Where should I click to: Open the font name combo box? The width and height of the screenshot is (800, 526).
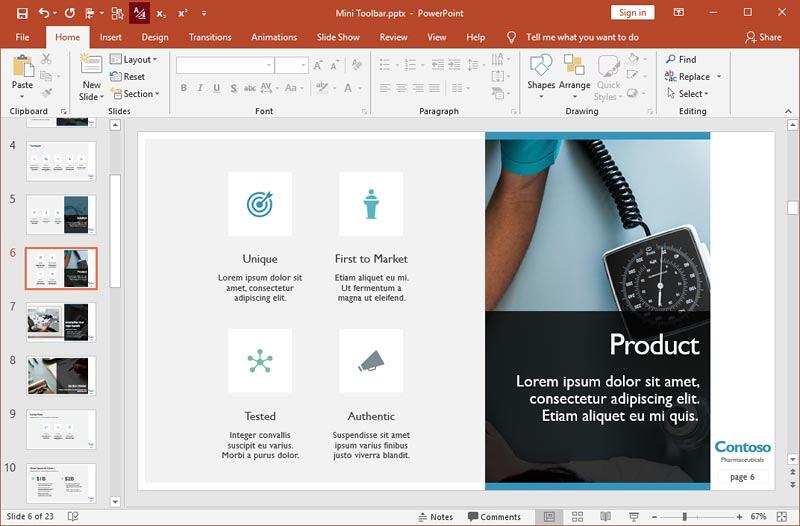[224, 65]
